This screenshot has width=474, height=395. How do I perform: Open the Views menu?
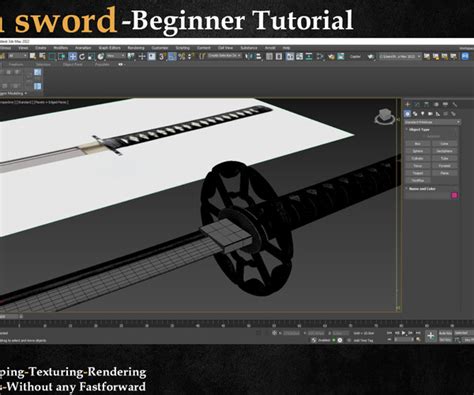23,48
